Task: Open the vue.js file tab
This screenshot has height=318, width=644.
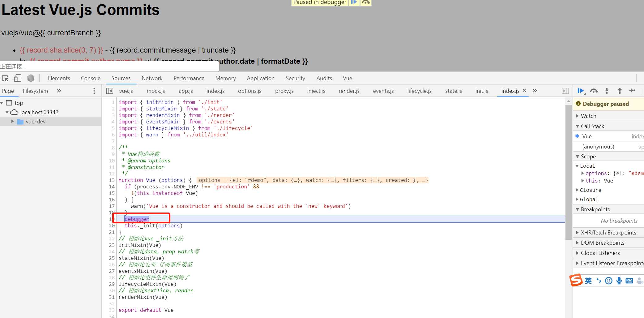Action: 126,91
